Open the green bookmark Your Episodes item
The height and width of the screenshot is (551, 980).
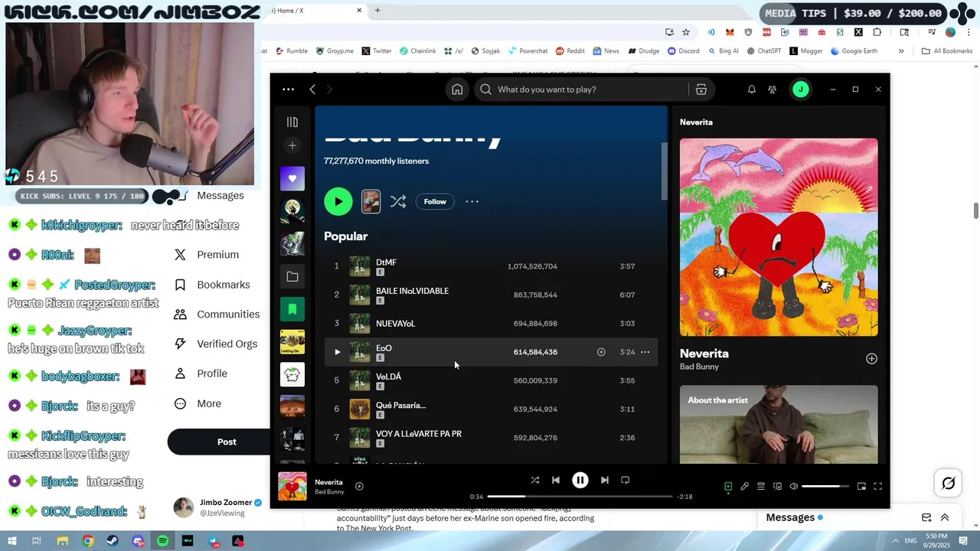pyautogui.click(x=292, y=309)
